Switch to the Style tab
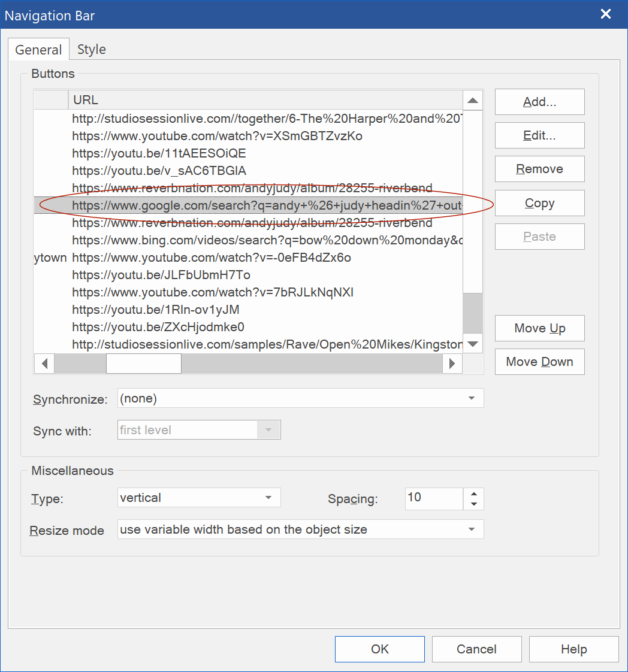628x672 pixels. tap(91, 50)
